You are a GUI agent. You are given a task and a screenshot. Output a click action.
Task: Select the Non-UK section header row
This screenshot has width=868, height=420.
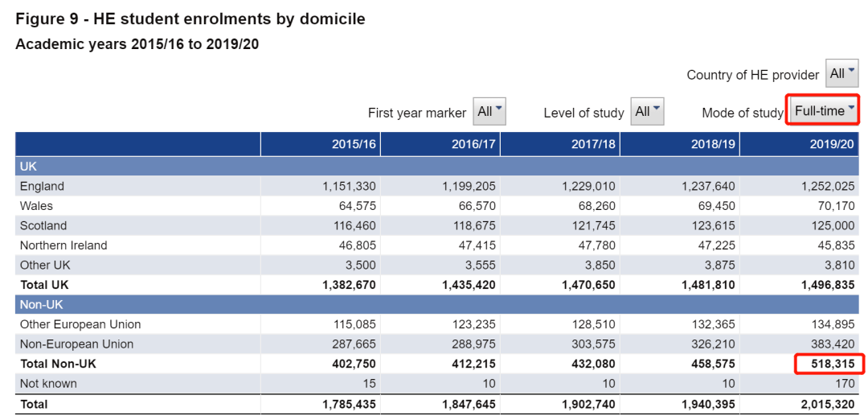click(437, 304)
